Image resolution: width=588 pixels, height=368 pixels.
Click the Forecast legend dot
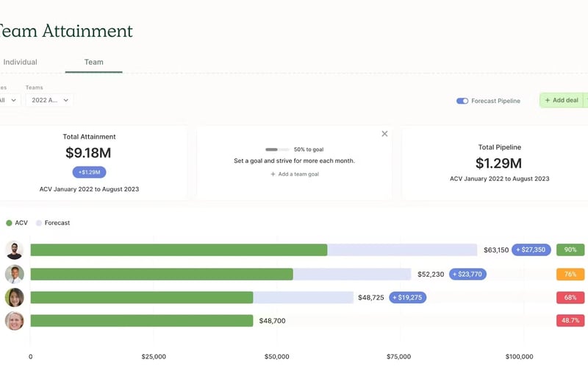[x=38, y=223]
